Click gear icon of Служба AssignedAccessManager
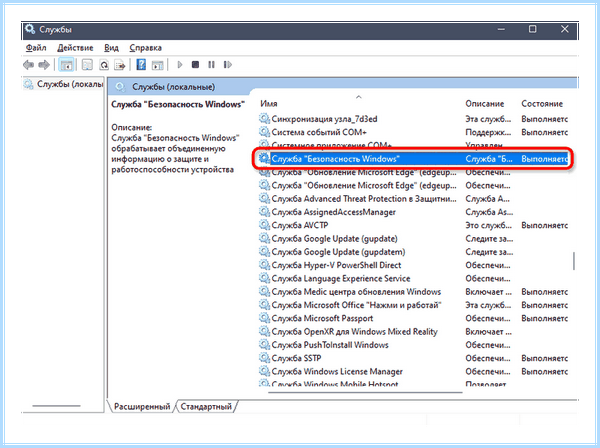Screen dimensions: 600x448 tap(264, 212)
